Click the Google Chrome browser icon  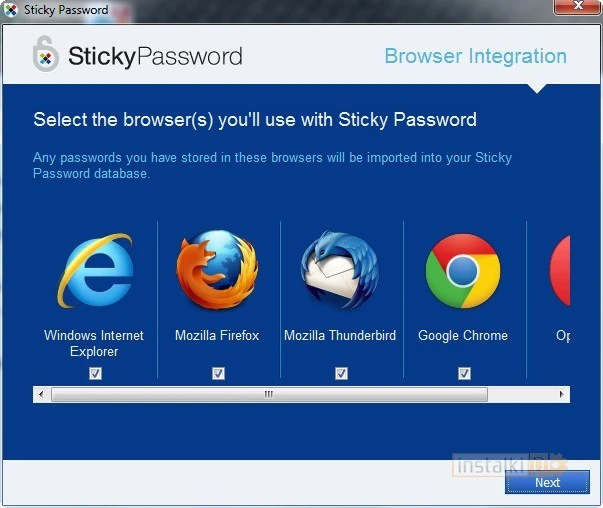tap(463, 271)
